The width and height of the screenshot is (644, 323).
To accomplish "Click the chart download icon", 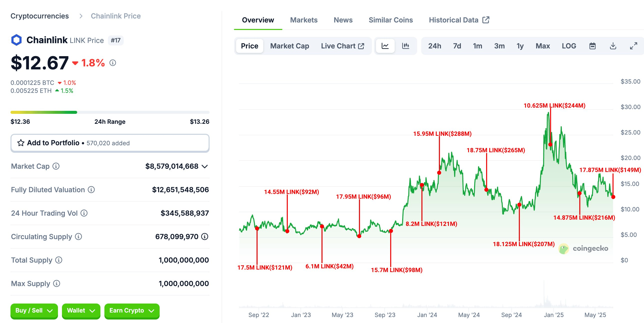I will click(613, 46).
